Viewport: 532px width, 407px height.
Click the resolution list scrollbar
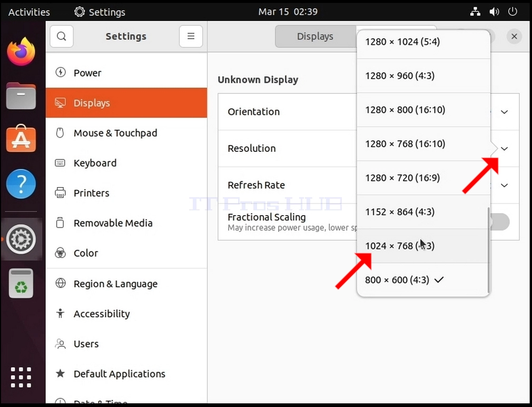[x=489, y=250]
